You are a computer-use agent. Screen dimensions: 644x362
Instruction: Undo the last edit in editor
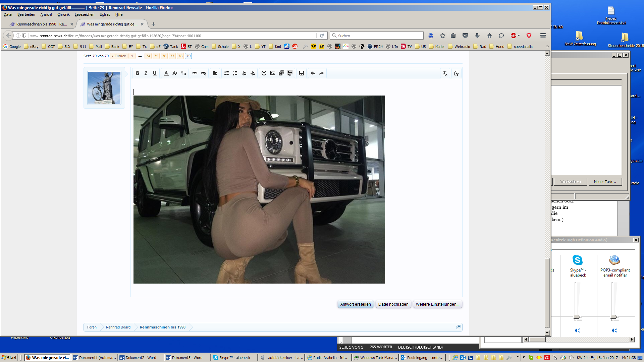pos(313,73)
